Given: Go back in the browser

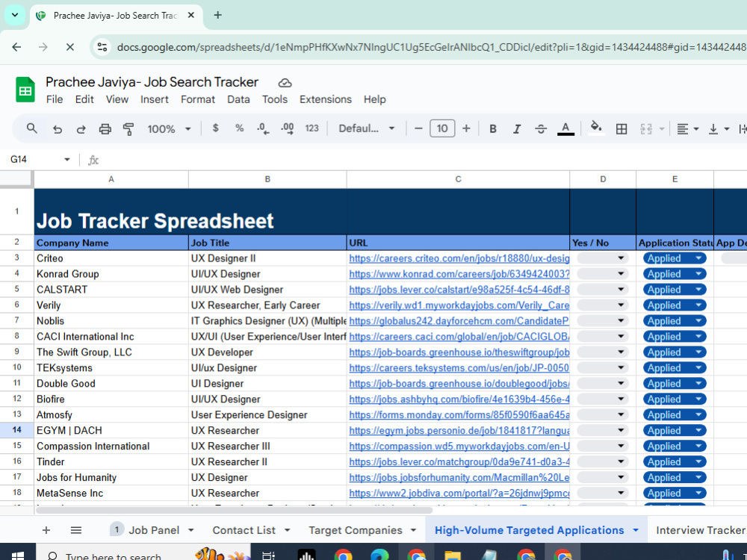Looking at the screenshot, I should pyautogui.click(x=16, y=46).
